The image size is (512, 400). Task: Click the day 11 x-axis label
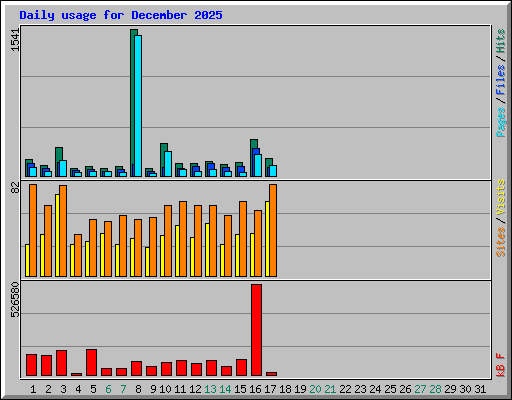pos(180,389)
